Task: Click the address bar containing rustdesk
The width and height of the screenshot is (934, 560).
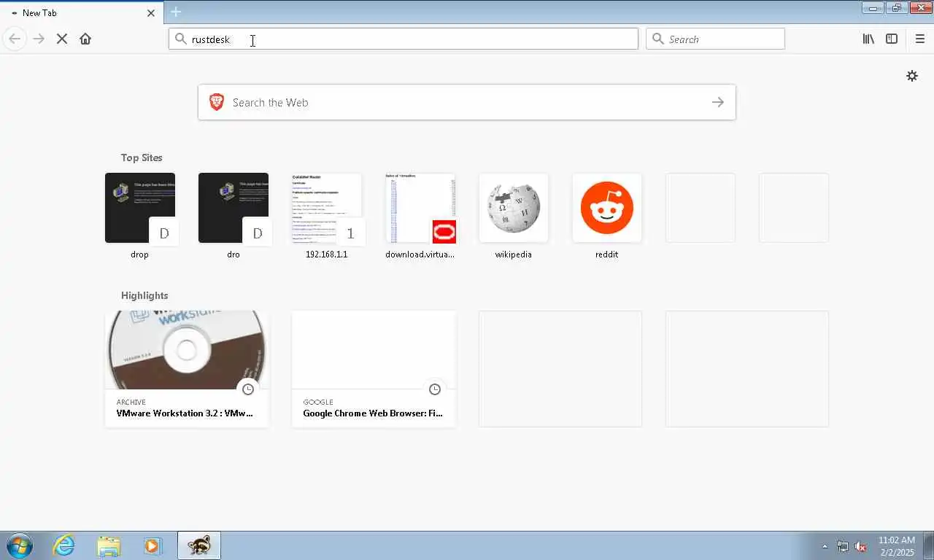Action: click(x=404, y=39)
